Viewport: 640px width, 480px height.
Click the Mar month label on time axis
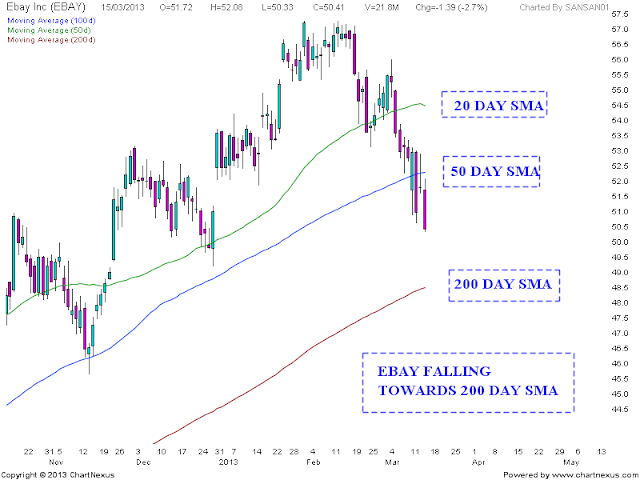[x=393, y=462]
